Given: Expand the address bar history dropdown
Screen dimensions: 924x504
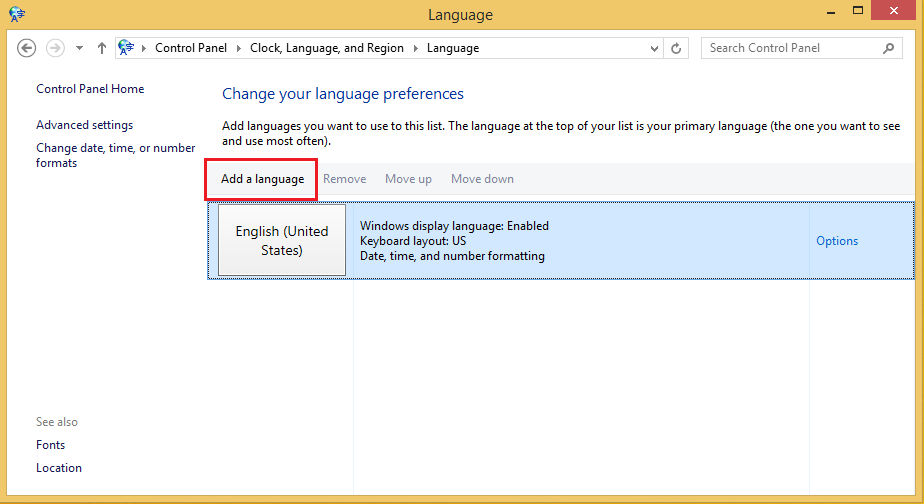Looking at the screenshot, I should [655, 48].
